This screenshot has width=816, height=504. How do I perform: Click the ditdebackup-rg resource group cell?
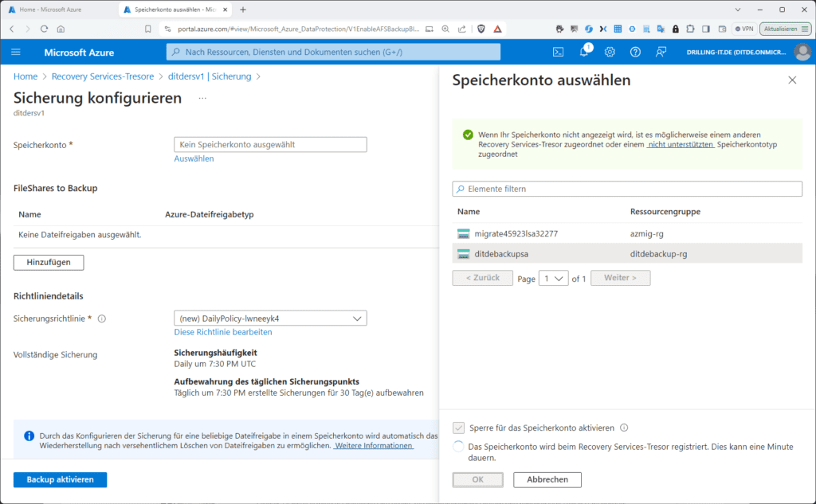coord(658,254)
